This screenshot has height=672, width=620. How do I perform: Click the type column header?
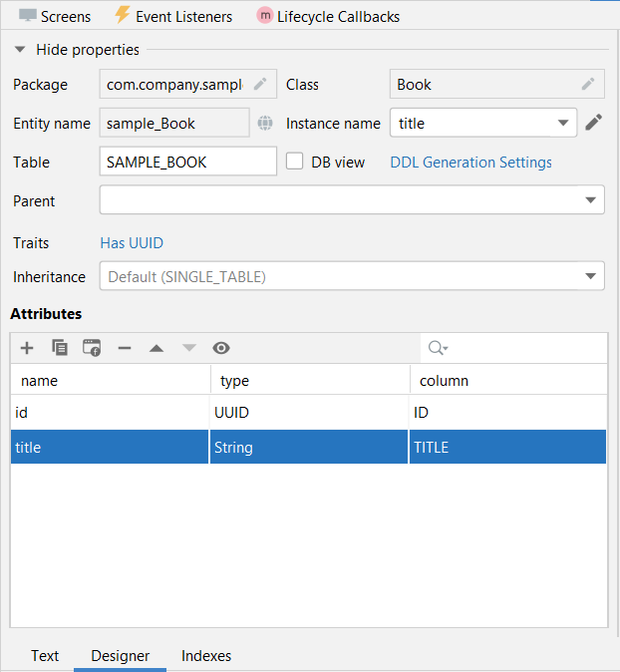click(310, 380)
